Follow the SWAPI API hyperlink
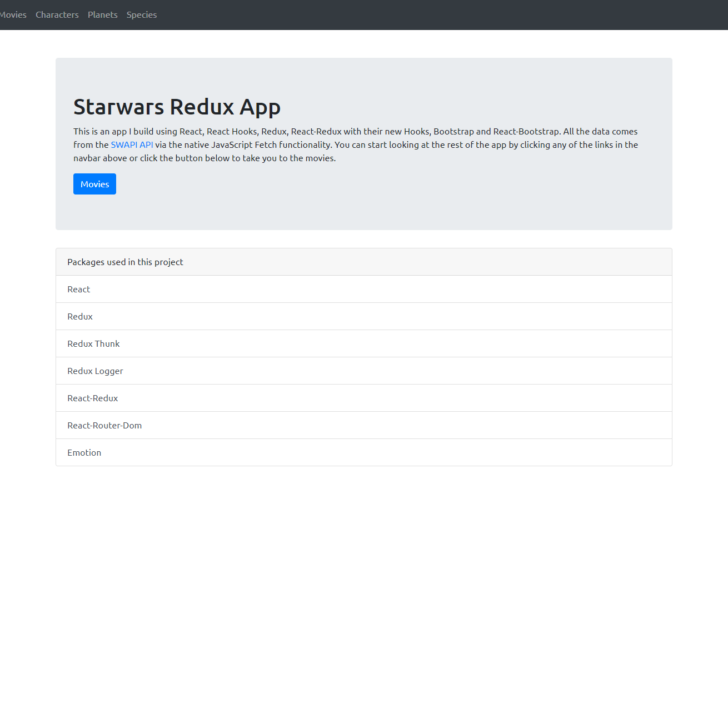 (x=132, y=145)
